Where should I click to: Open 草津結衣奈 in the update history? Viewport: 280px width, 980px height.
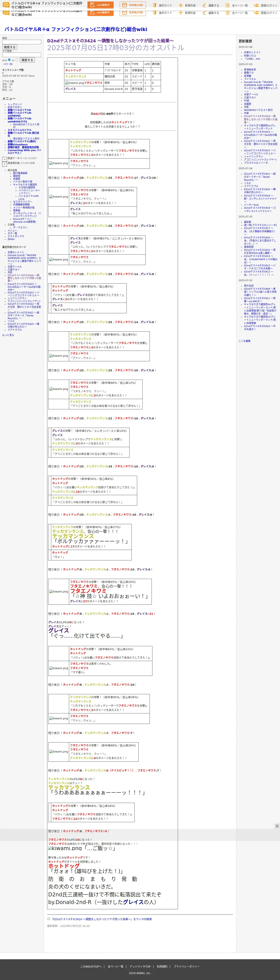[250, 70]
